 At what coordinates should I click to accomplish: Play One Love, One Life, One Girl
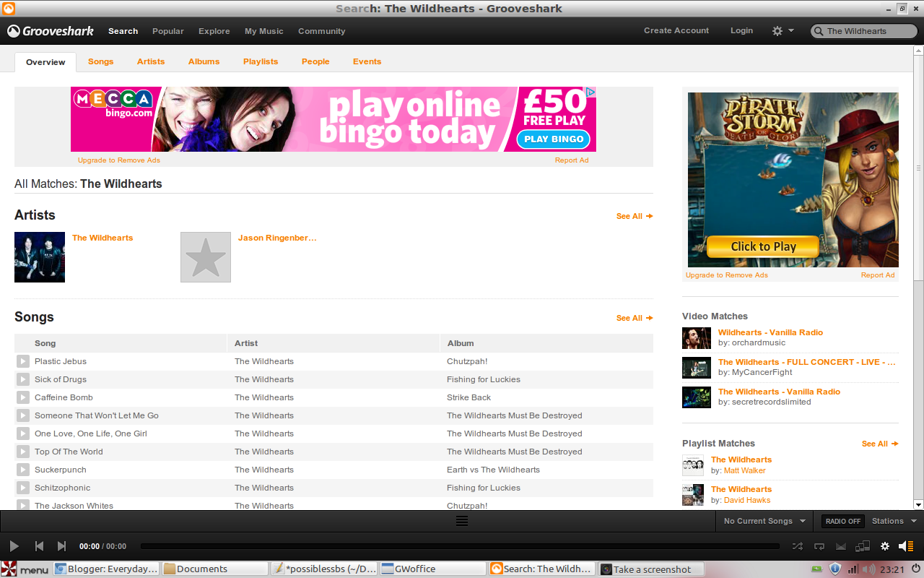[23, 433]
